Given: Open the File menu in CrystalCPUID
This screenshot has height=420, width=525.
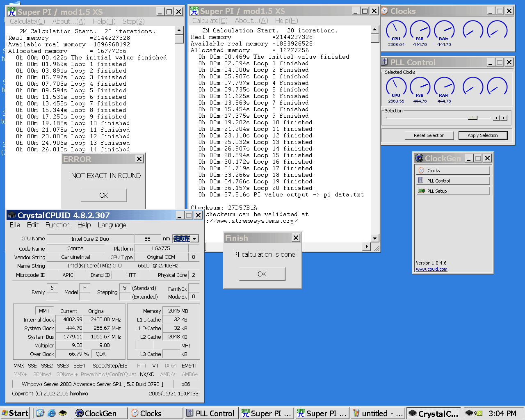Looking at the screenshot, I should (15, 225).
